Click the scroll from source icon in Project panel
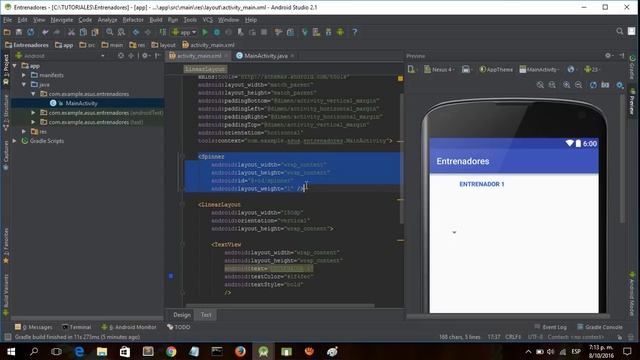 tap(121, 56)
